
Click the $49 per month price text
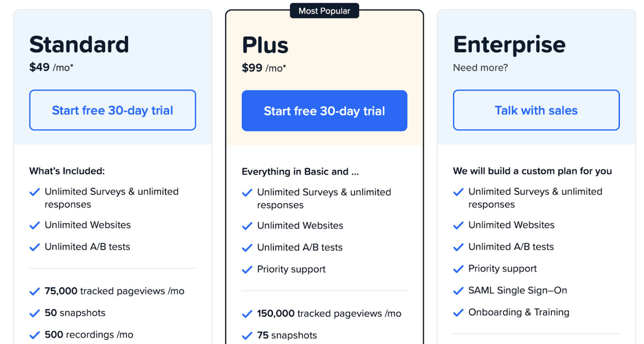pos(51,67)
